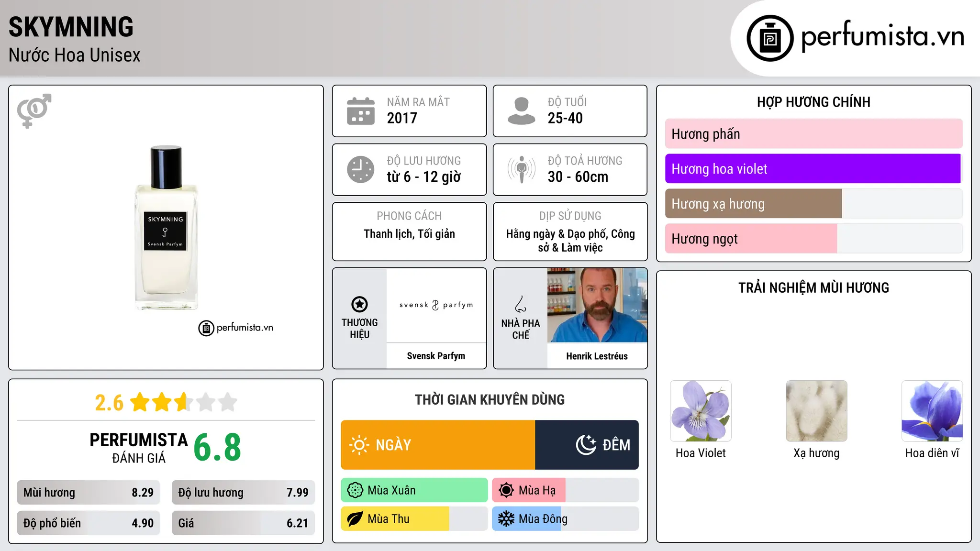Click the PERFUMISTA ĐÁNH GIÁ label
Screen dimensions: 980x551
(x=139, y=448)
